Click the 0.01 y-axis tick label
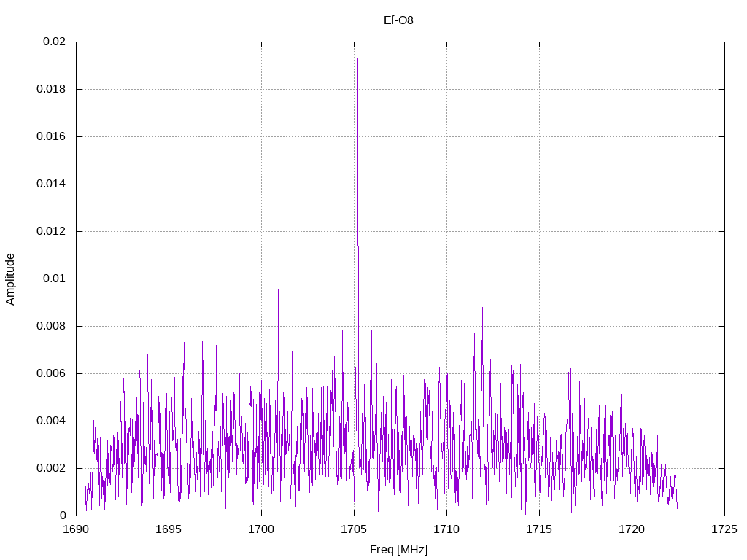This screenshot has height=560, width=747. pyautogui.click(x=54, y=279)
